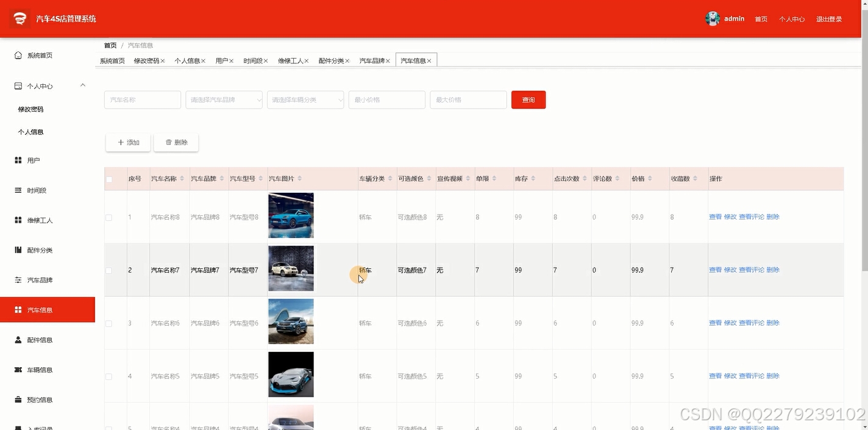868x430 pixels.
Task: Close the 汽车品牌 tab
Action: pyautogui.click(x=389, y=60)
